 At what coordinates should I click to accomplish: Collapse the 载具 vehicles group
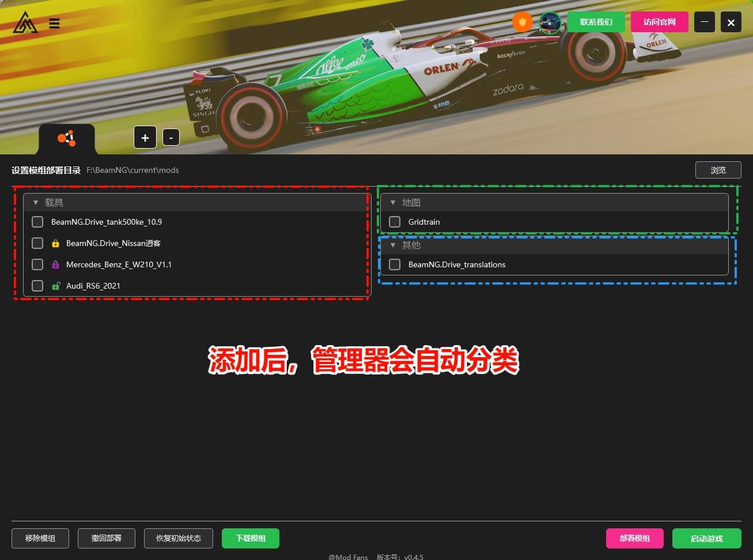[x=36, y=203]
